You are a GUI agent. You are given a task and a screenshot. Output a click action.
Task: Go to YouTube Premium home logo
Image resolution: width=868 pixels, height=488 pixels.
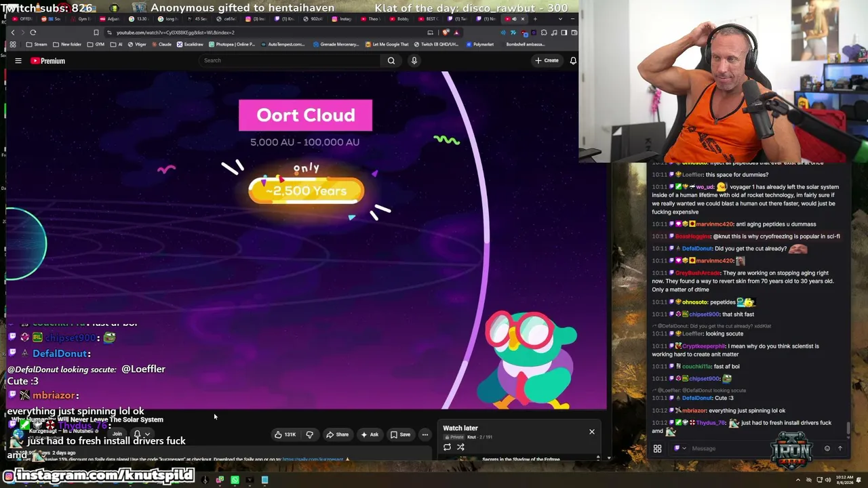click(x=47, y=61)
